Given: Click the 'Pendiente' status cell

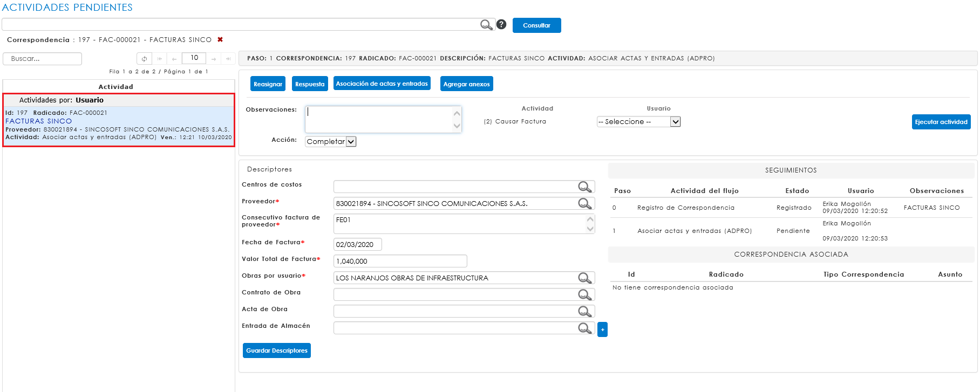Looking at the screenshot, I should tap(793, 231).
